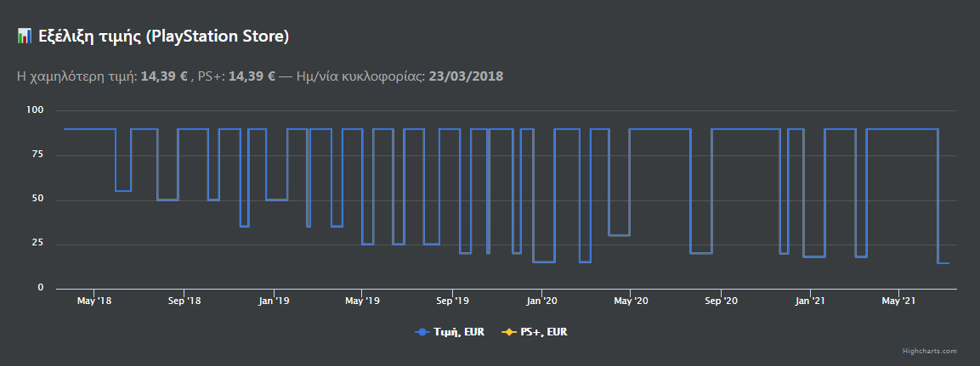The image size is (980, 366).
Task: Click the Sep '20 axis label
Action: point(722,301)
